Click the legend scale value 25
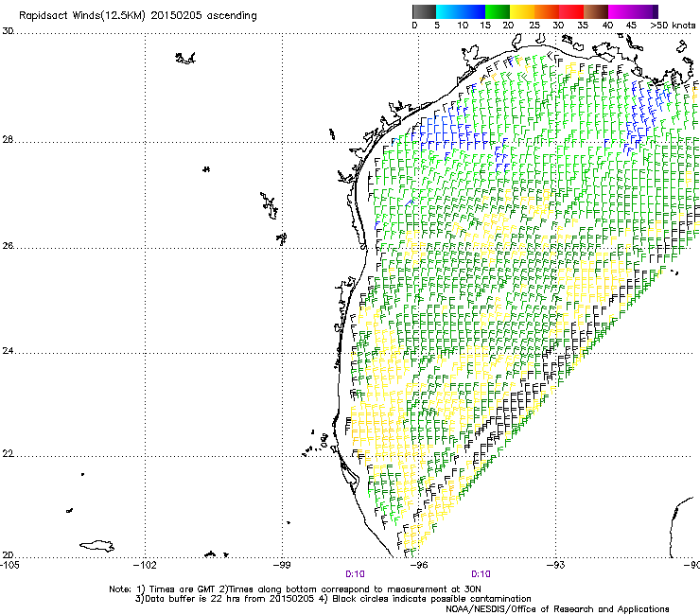 coord(534,26)
